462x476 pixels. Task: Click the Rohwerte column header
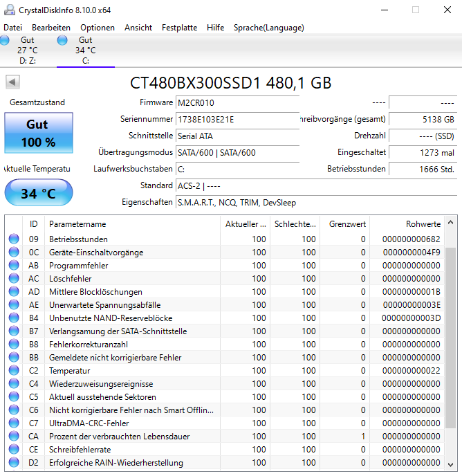407,224
